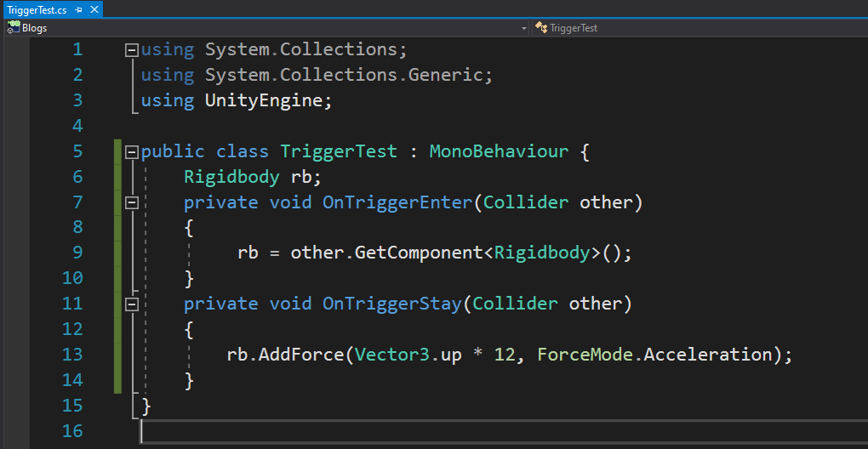868x449 pixels.
Task: Open the TriggerTest class dropdown
Action: (x=700, y=28)
